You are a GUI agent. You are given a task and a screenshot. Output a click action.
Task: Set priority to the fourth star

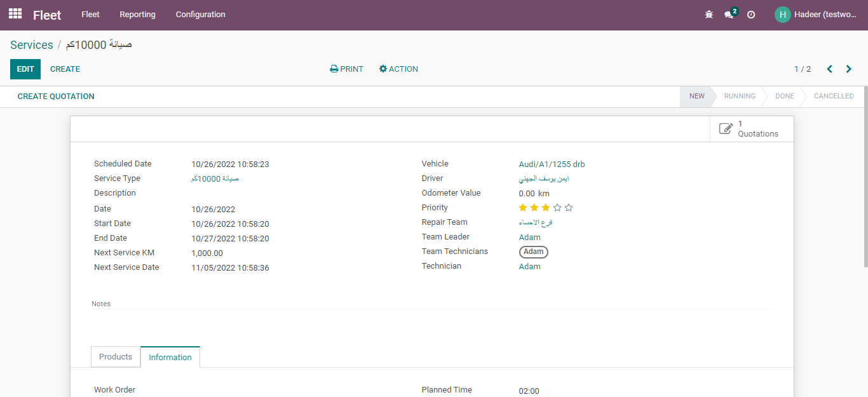(x=557, y=208)
